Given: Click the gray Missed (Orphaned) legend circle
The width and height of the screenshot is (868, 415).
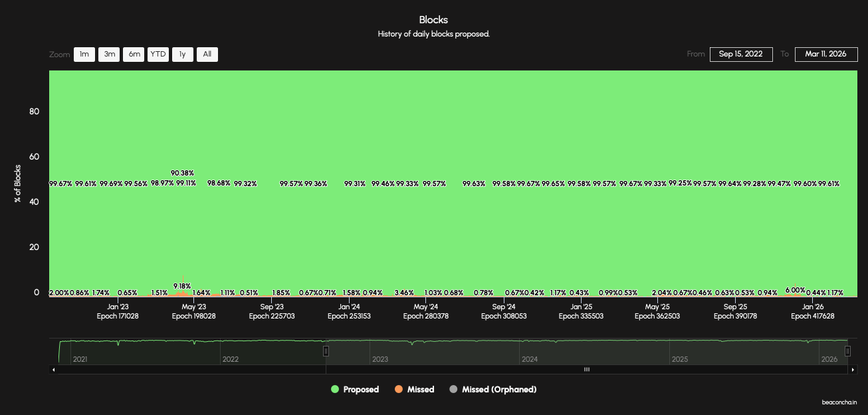Looking at the screenshot, I should click(x=454, y=390).
